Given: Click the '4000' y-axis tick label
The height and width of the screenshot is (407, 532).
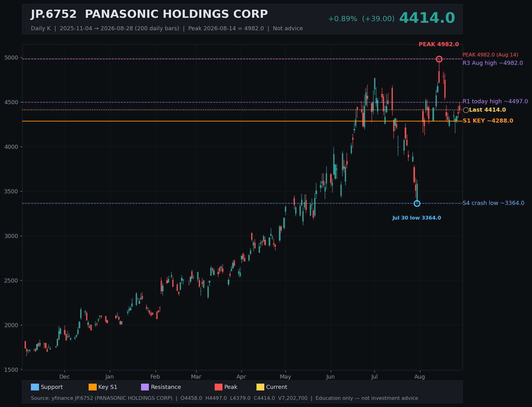Looking at the screenshot, I should click(x=11, y=147).
